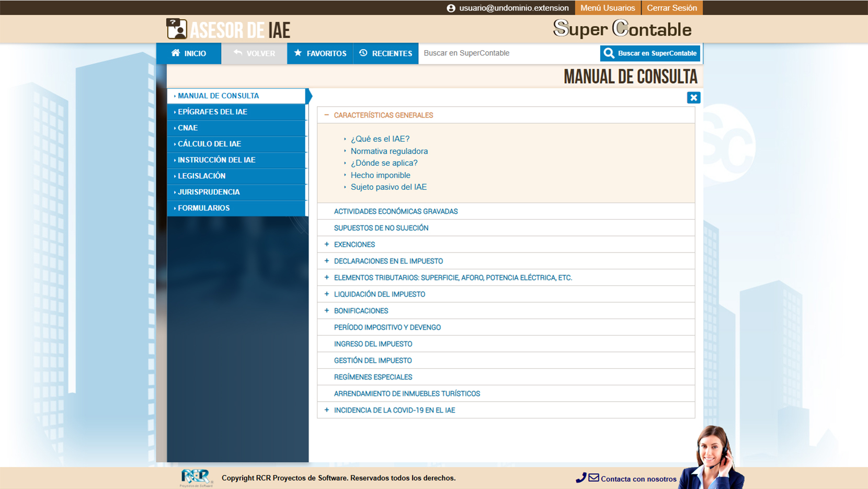Click INICIO toolbar tab label
The width and height of the screenshot is (868, 489).
click(195, 53)
